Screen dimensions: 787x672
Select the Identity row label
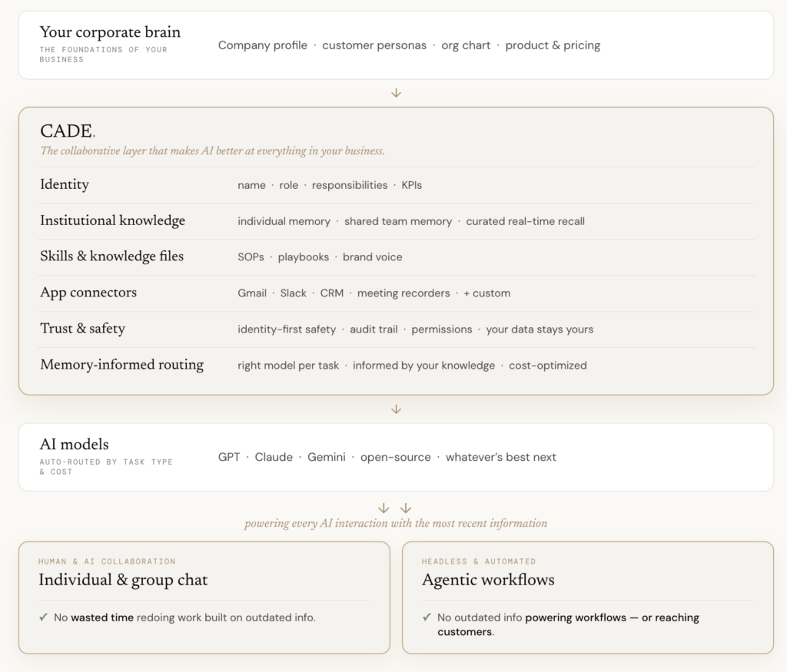click(x=65, y=184)
